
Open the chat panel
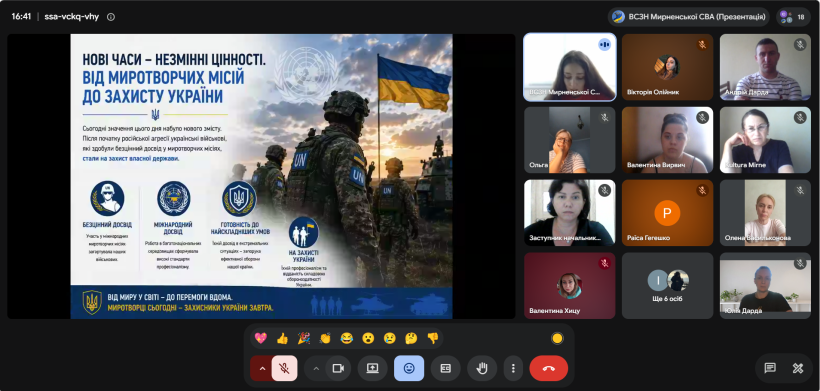[770, 368]
